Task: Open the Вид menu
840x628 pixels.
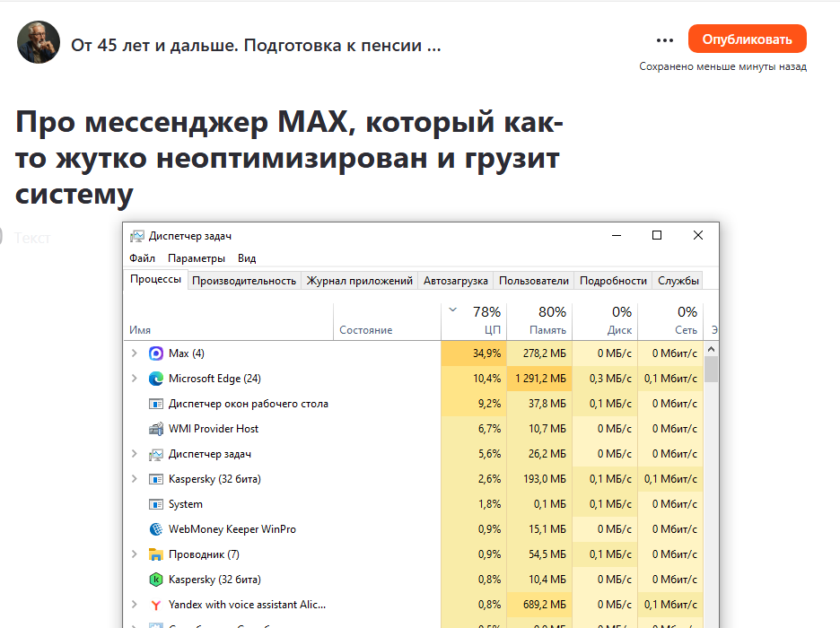Action: [247, 258]
